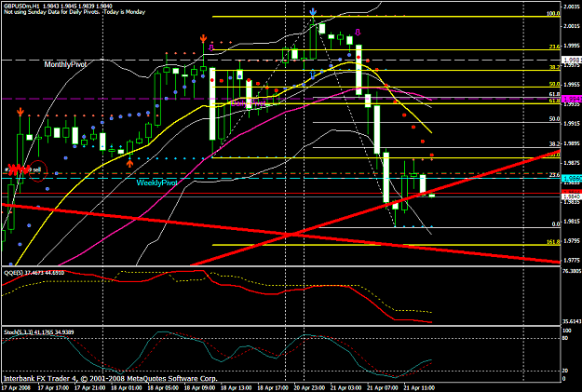Select the orange down arrow above 18 Apr 09:00
Screen dimensions: 582x392
[x=203, y=38]
